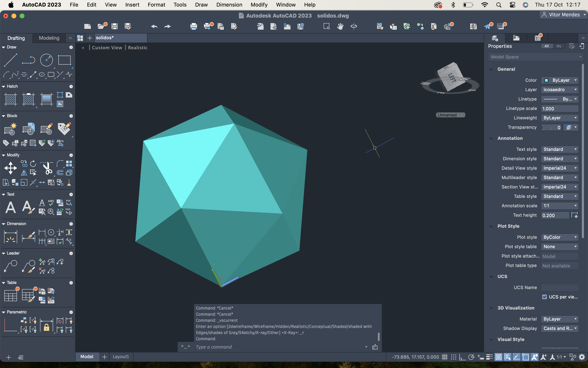Toggle polar tracking in status bar
588x368 pixels.
[x=471, y=357]
